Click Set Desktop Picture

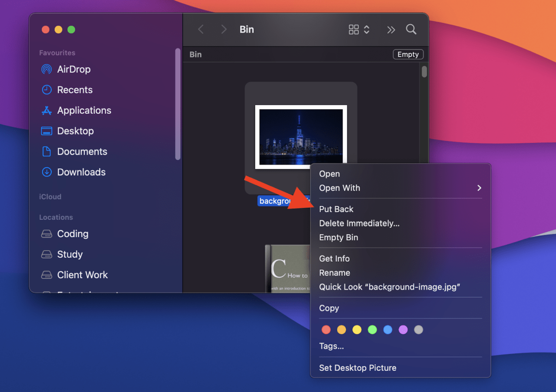coord(357,368)
